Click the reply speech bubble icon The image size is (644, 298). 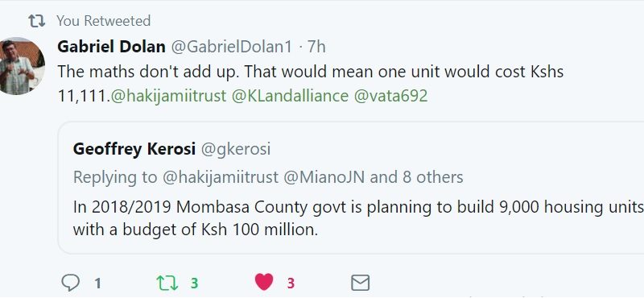pos(70,283)
